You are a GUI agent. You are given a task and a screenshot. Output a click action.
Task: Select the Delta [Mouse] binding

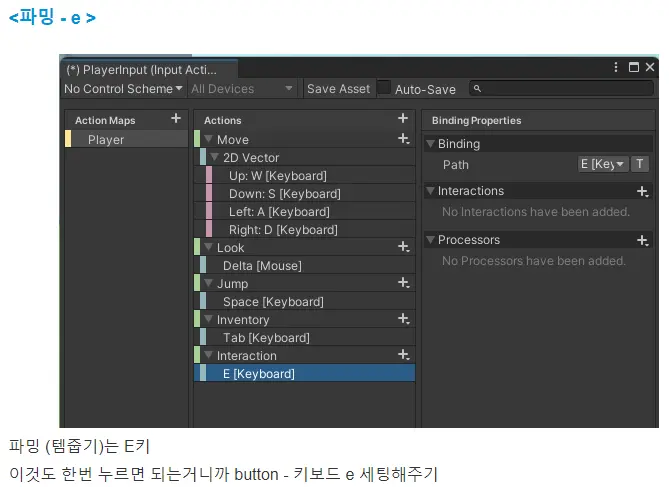pyautogui.click(x=305, y=265)
